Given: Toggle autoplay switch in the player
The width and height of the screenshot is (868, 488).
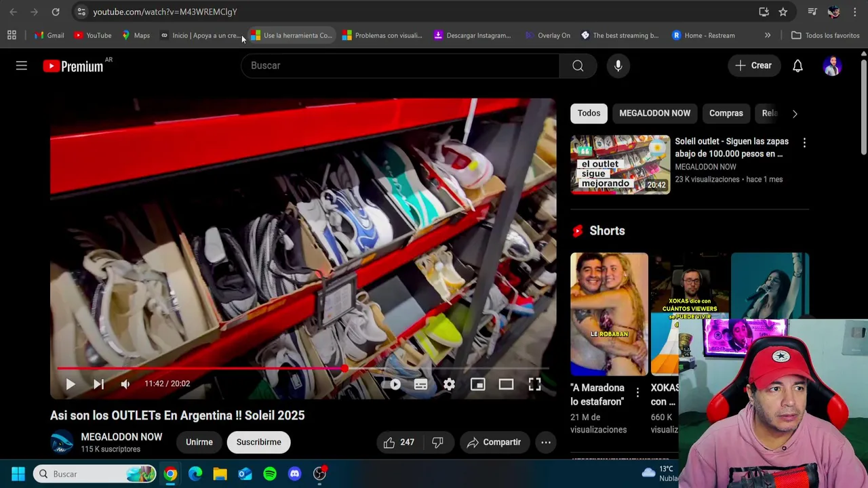Looking at the screenshot, I should click(392, 384).
